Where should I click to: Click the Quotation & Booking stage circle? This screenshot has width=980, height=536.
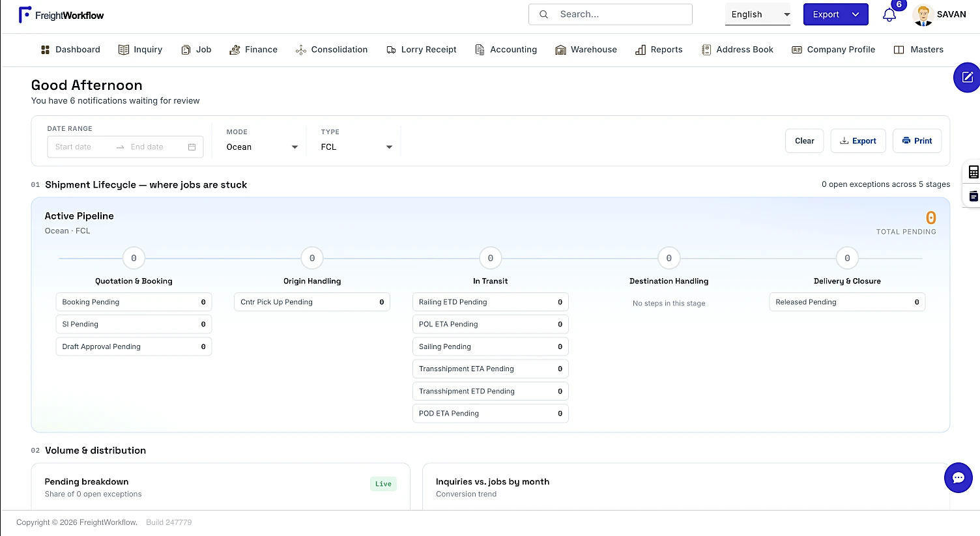pyautogui.click(x=134, y=259)
